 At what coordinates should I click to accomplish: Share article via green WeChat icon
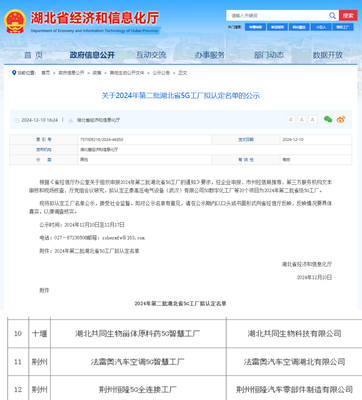click(328, 119)
